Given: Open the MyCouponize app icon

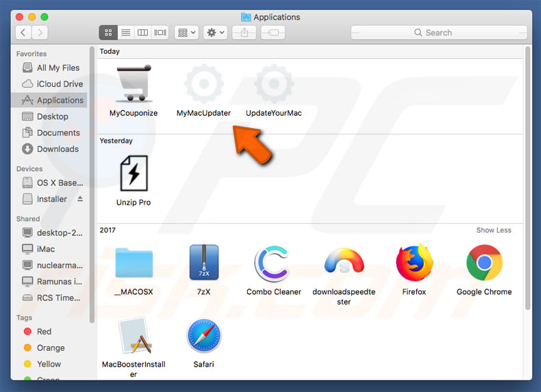Looking at the screenshot, I should (134, 86).
